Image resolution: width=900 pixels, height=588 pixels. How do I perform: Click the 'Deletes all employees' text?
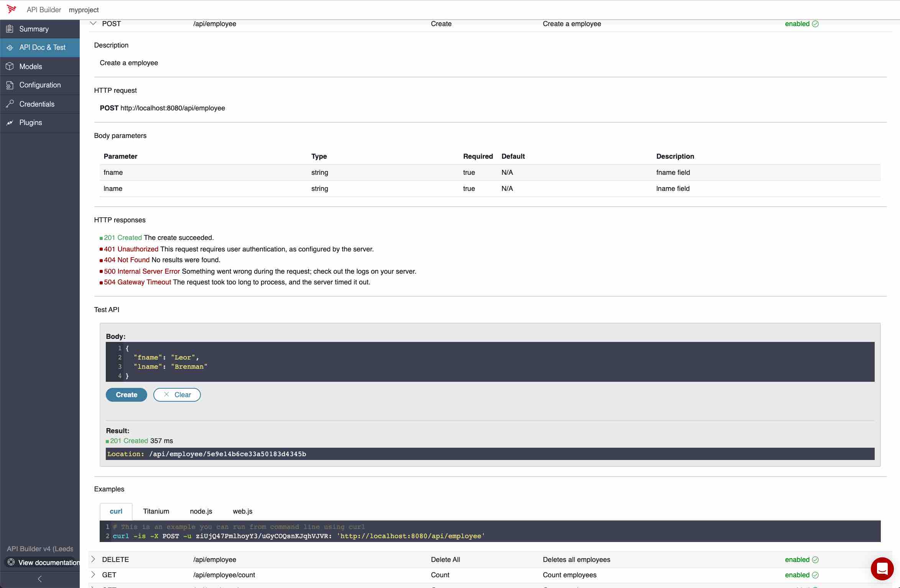click(576, 560)
